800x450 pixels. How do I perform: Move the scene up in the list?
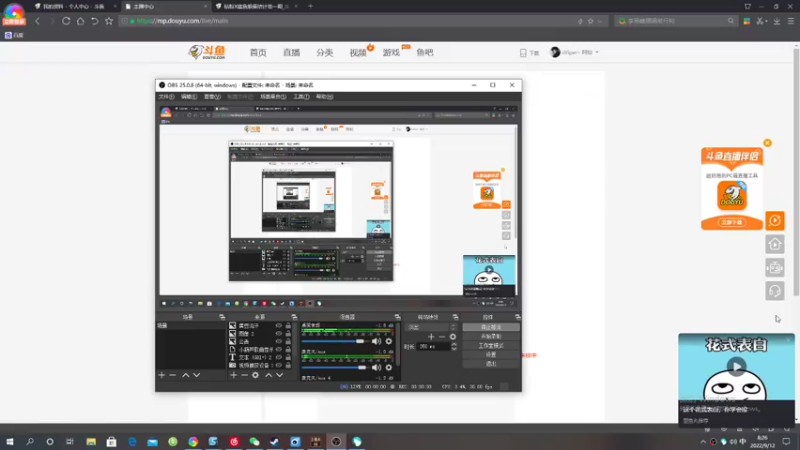click(x=186, y=376)
